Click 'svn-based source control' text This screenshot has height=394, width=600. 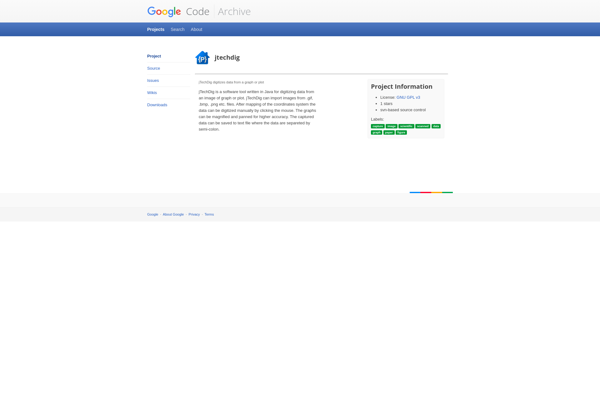pos(403,110)
